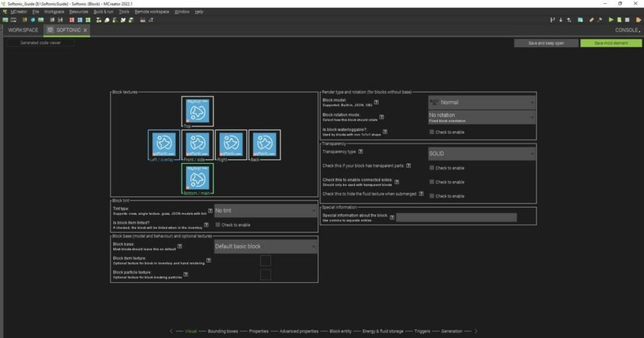Open help for Transparency type
Screen dimensions: 644x338
click(360, 151)
